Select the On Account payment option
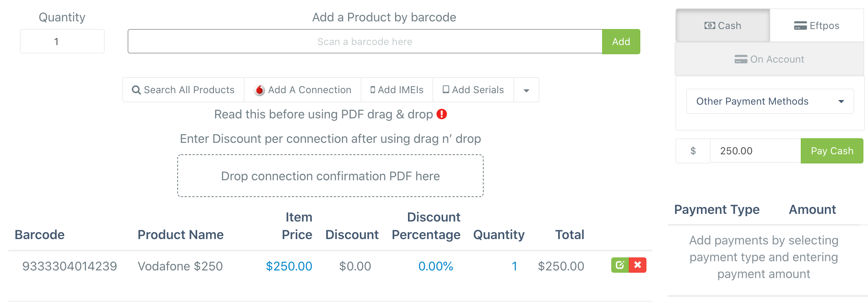Screen dimensions: 868x304 769,59
